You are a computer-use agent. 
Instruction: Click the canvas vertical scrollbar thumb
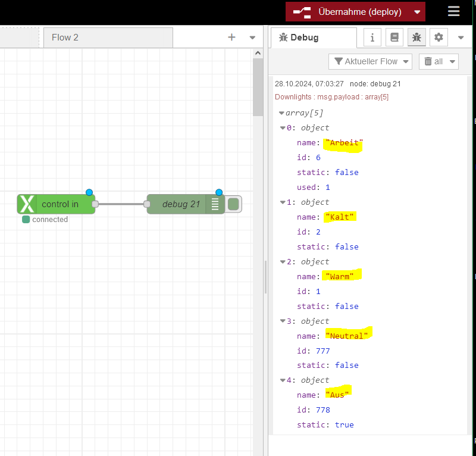[258, 86]
